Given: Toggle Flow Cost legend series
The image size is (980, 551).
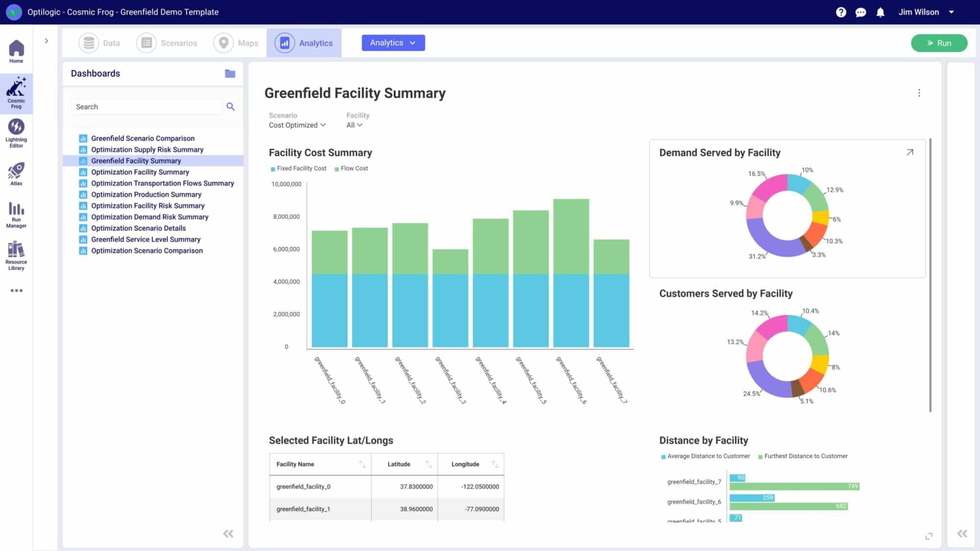Looking at the screenshot, I should 351,168.
